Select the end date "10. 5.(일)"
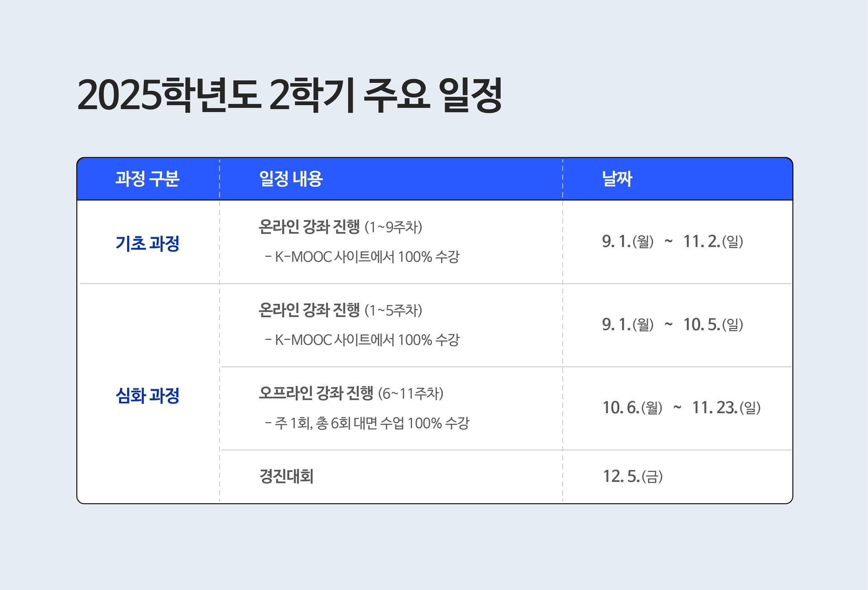The width and height of the screenshot is (868, 590). [x=713, y=325]
